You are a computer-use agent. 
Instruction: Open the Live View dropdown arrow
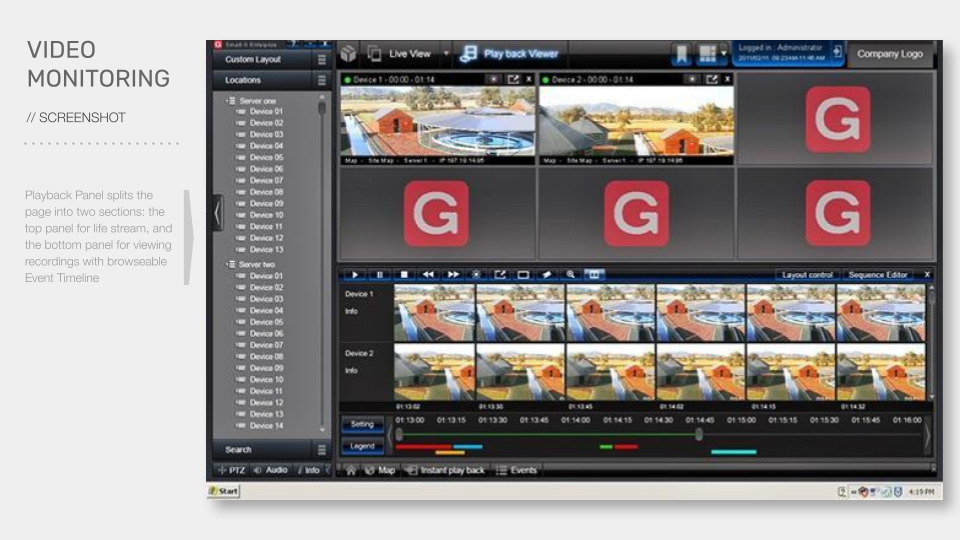coord(446,54)
